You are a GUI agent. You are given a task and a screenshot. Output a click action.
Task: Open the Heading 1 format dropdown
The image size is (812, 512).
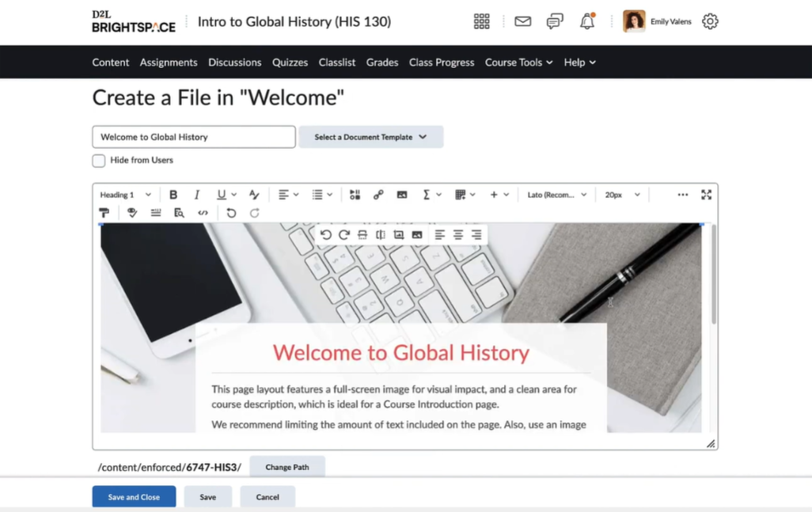point(125,195)
